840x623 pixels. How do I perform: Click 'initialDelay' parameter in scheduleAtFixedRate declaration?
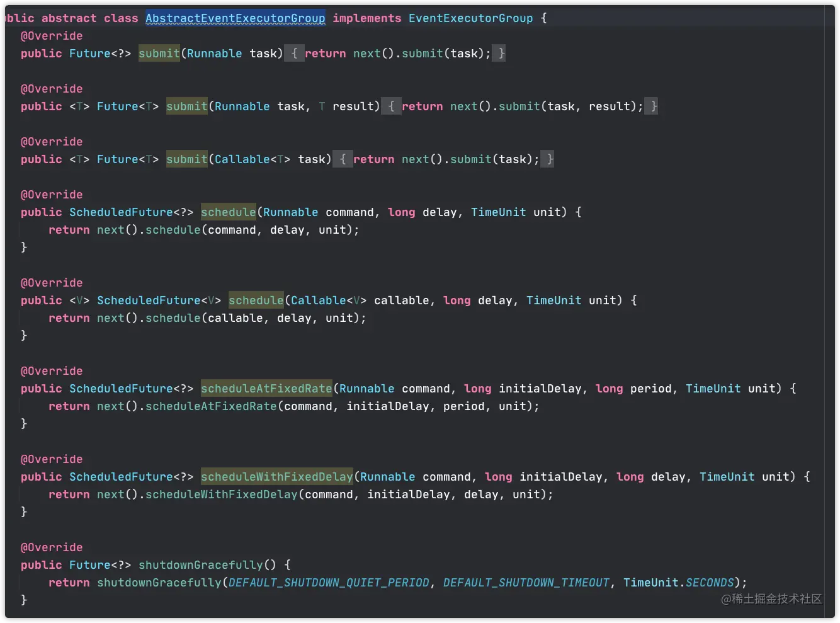tap(540, 389)
